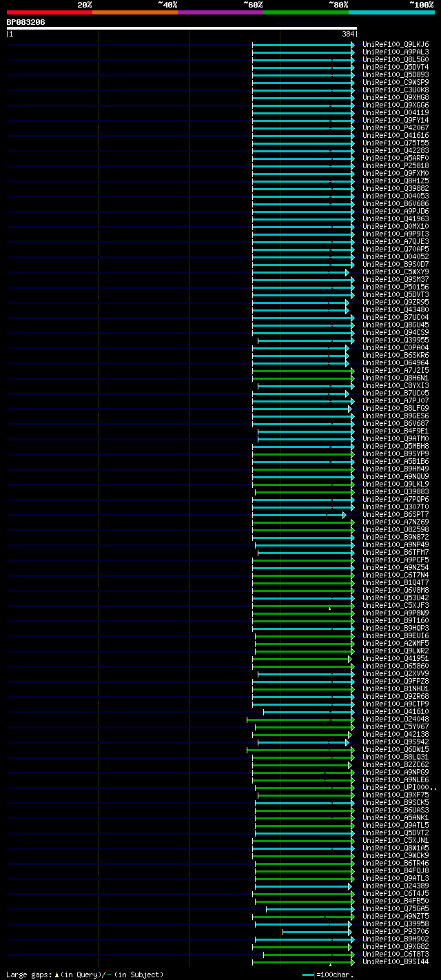Click label UniRef100_P50156
Screen dimensions: 441x980
point(396,287)
